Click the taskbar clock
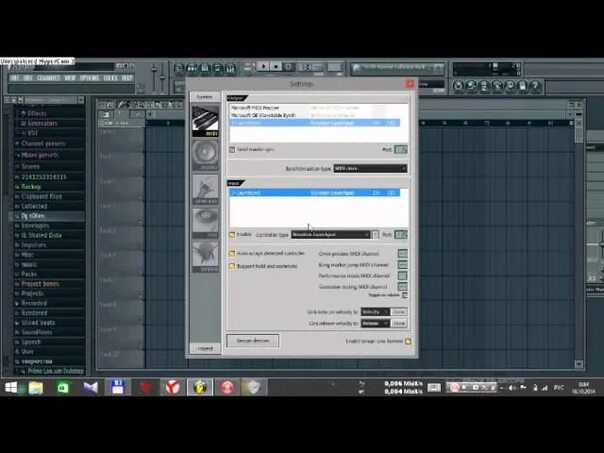The image size is (604, 453). coord(583,388)
